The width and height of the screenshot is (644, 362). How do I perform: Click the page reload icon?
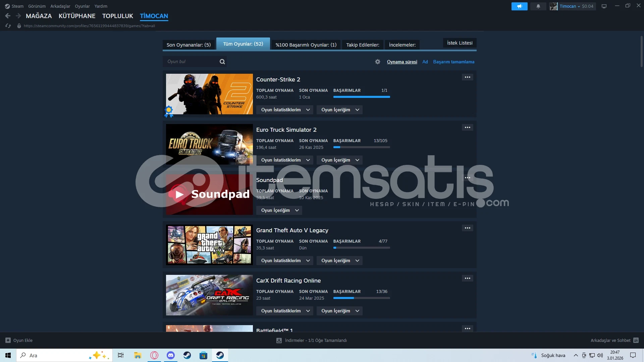(x=8, y=26)
